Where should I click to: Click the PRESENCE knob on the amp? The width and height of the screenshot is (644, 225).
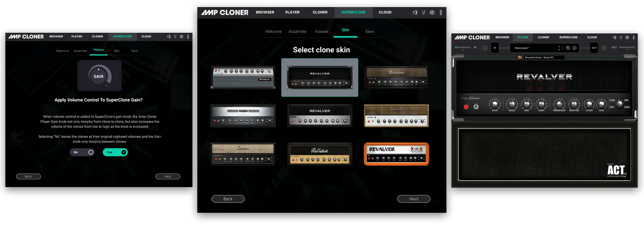click(559, 104)
